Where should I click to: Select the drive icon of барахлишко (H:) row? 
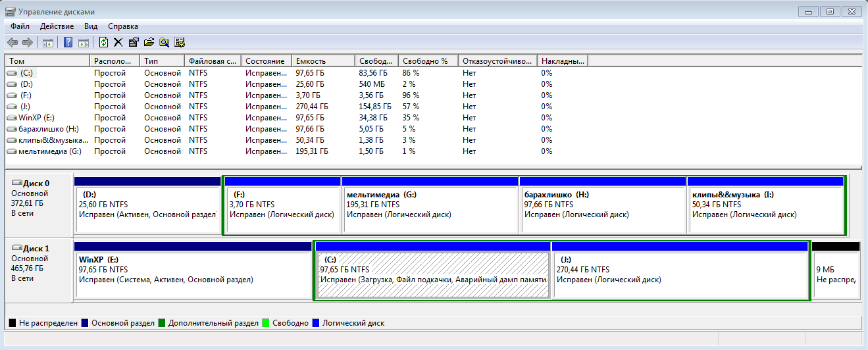tap(13, 129)
